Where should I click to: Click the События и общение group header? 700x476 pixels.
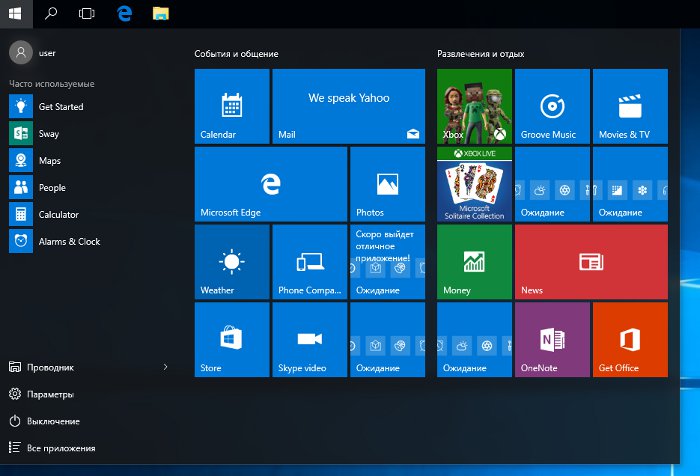(x=236, y=54)
